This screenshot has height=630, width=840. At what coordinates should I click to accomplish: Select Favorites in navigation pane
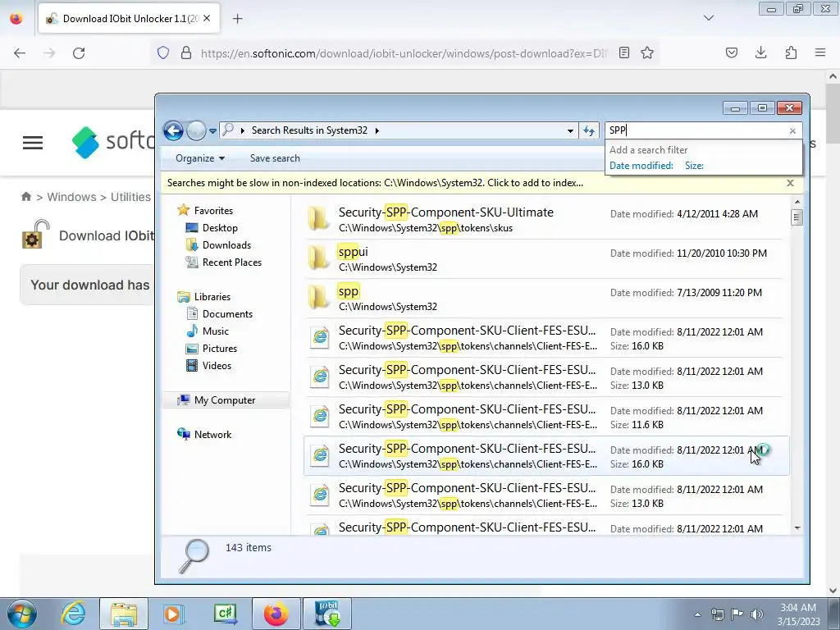click(213, 211)
